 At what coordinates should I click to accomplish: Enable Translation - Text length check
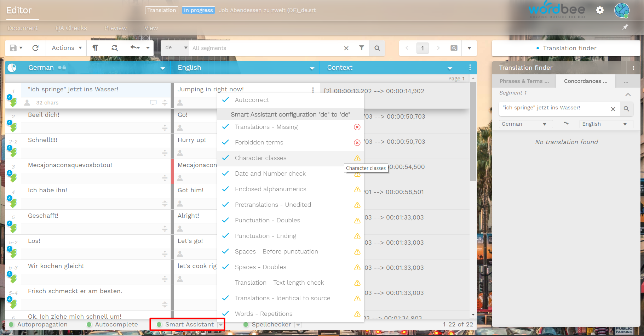coord(225,283)
